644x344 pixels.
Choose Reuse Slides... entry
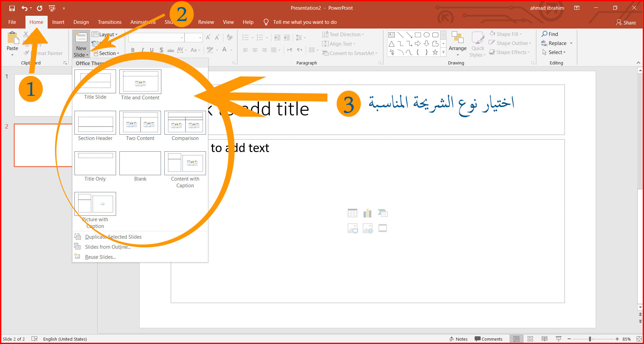tap(141, 257)
